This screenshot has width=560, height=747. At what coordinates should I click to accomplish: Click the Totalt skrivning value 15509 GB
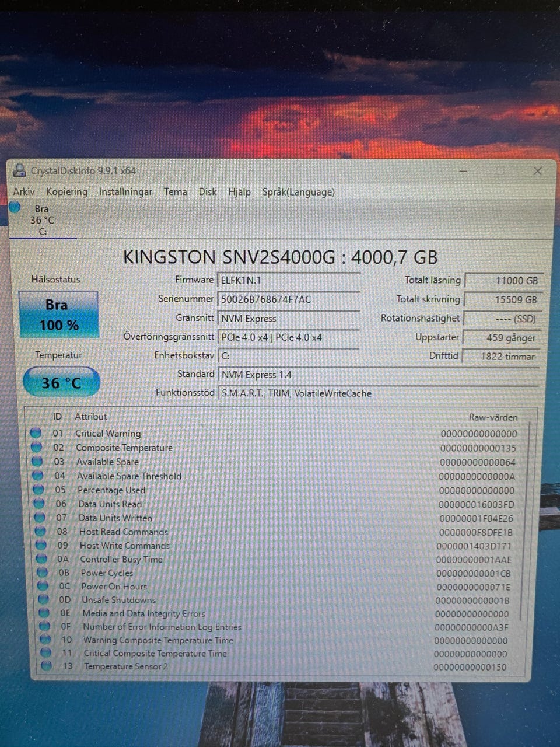(x=504, y=299)
